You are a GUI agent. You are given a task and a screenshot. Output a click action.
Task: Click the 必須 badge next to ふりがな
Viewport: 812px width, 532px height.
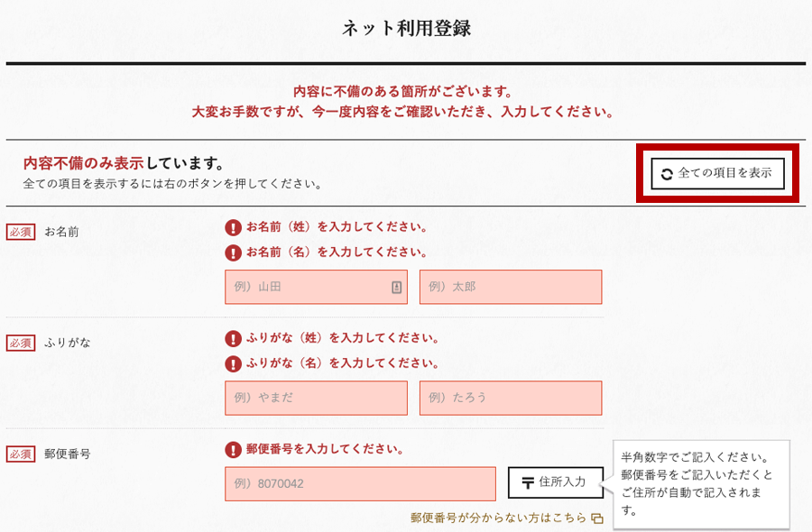tap(21, 343)
